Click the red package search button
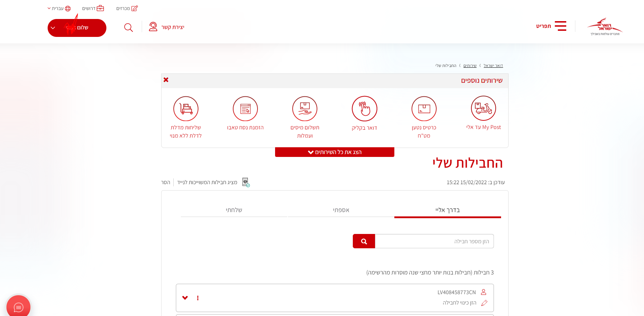The height and width of the screenshot is (316, 644). coord(364,241)
